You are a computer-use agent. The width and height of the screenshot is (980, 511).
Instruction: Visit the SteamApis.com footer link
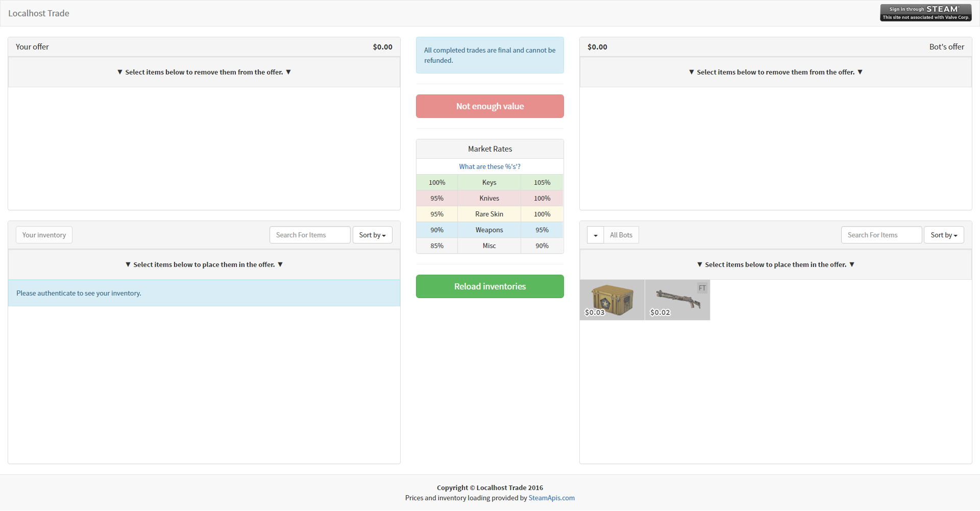click(x=551, y=498)
